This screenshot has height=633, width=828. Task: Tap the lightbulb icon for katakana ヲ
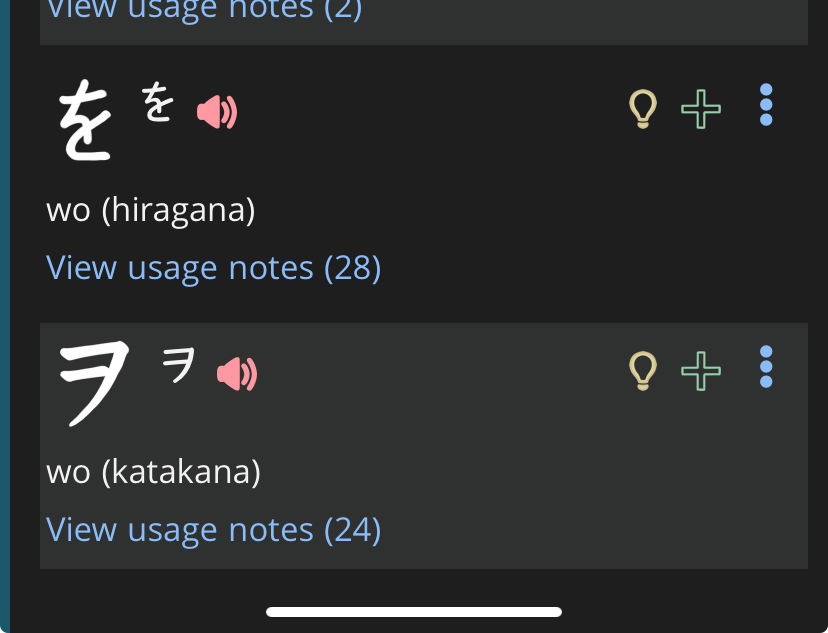642,371
